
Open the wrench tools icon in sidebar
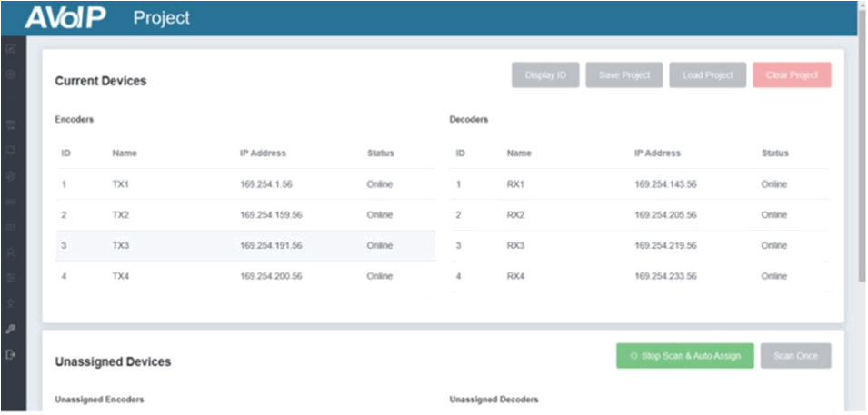(11, 330)
